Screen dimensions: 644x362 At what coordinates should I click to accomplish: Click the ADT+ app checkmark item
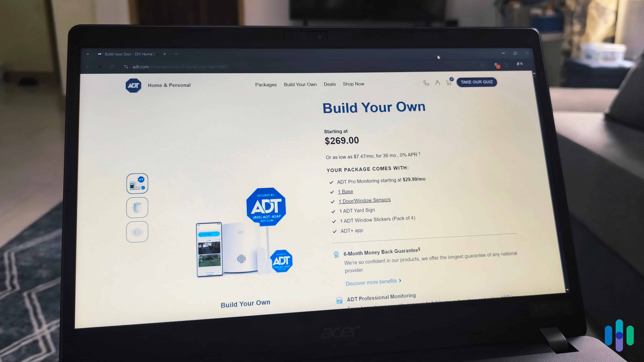tap(352, 230)
